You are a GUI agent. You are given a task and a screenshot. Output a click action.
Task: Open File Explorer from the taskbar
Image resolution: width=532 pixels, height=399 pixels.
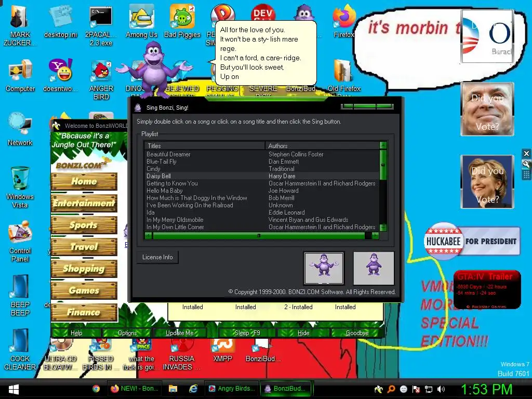point(173,389)
